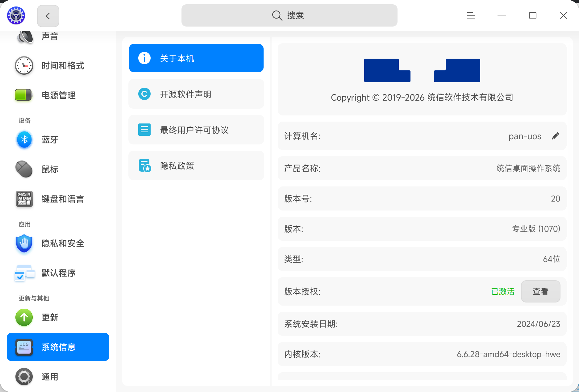Image resolution: width=579 pixels, height=392 pixels.
Task: Click the 版本号 value 20
Action: point(556,198)
